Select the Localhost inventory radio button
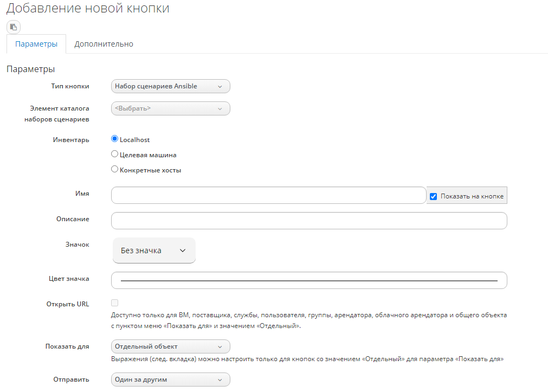Viewport: 548px width, 392px height. pos(114,139)
